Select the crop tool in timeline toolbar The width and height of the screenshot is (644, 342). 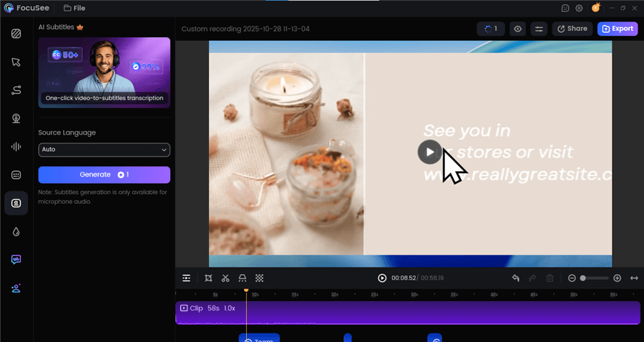click(208, 278)
